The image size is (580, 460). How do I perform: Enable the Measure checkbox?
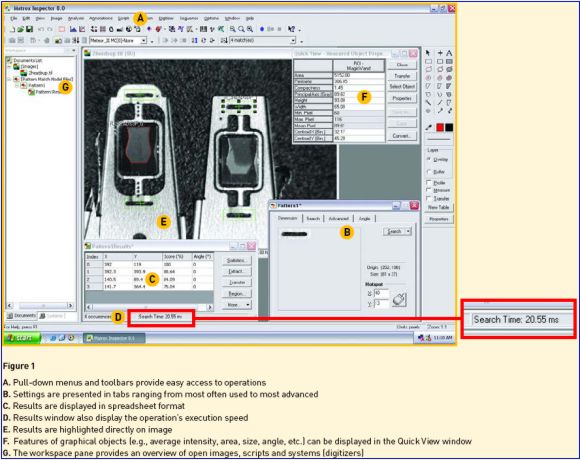click(x=429, y=190)
